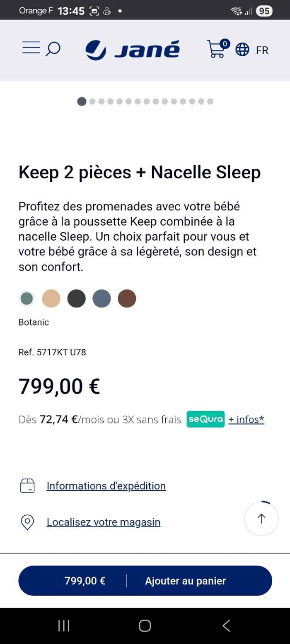Tap + infos* for financing details
290x644 pixels.
click(x=246, y=419)
